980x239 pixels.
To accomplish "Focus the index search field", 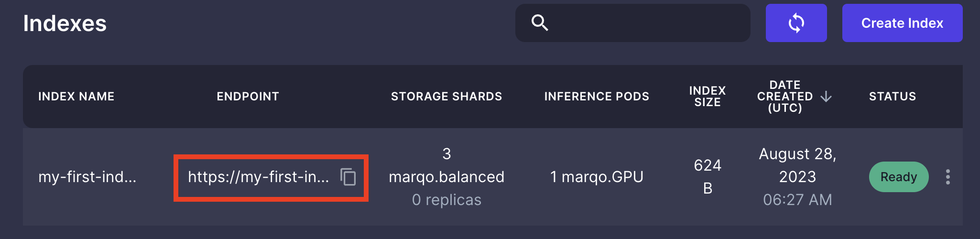I will pos(632,23).
